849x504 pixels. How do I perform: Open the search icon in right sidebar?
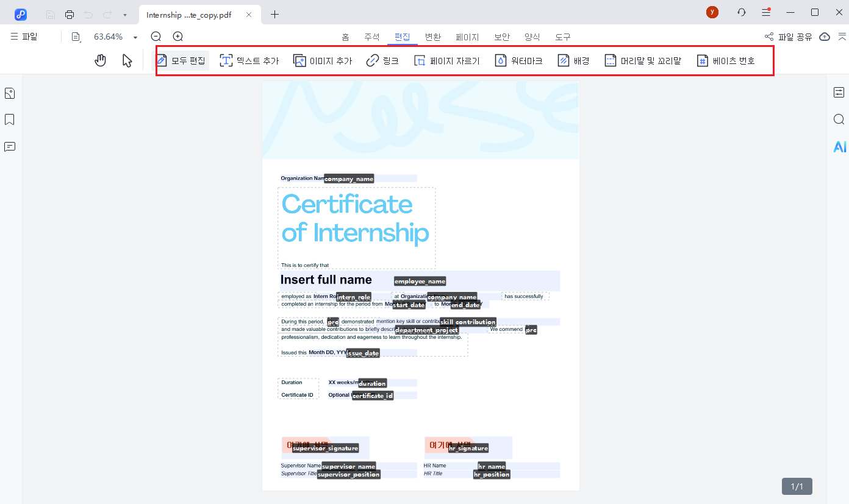pos(839,119)
